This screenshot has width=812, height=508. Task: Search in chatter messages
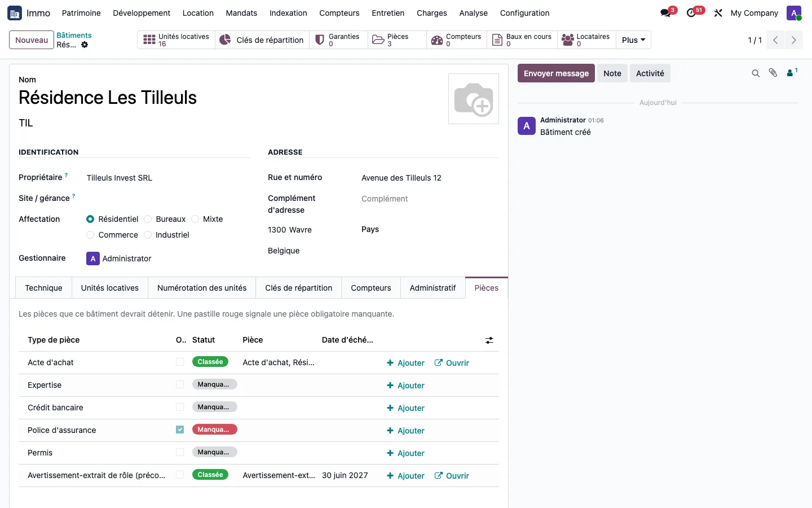coord(756,73)
